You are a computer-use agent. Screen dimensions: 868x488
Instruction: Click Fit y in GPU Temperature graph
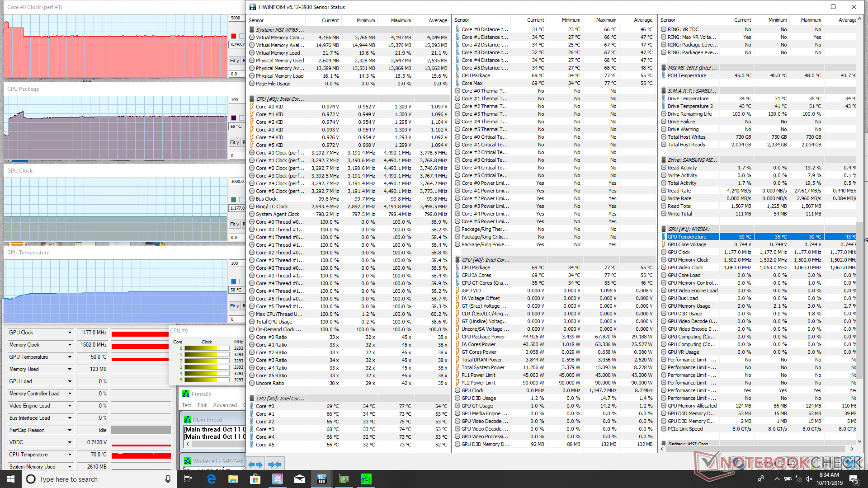click(x=235, y=306)
